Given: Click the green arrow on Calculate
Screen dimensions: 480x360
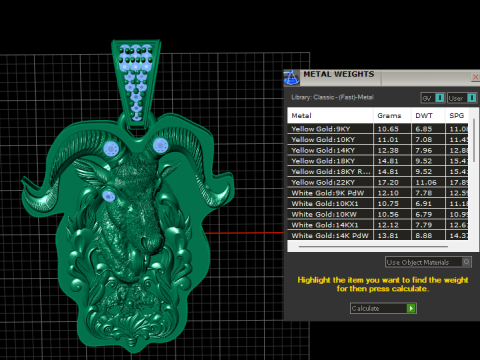Looking at the screenshot, I should (411, 308).
